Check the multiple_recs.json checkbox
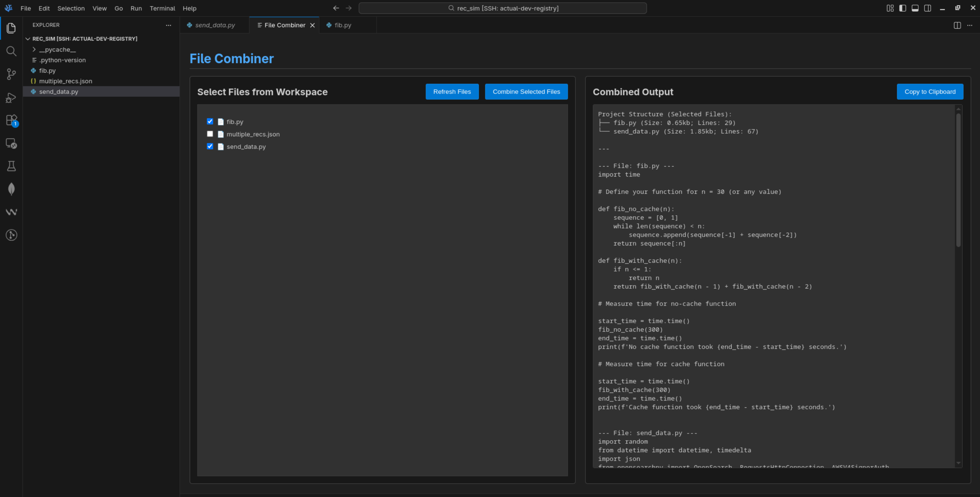The image size is (980, 497). tap(210, 134)
